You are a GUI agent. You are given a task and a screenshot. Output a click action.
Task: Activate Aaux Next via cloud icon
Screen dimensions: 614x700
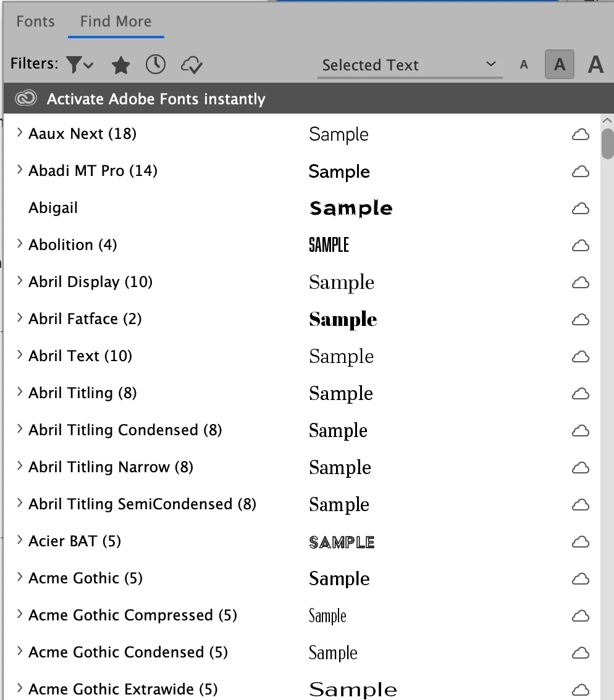581,135
